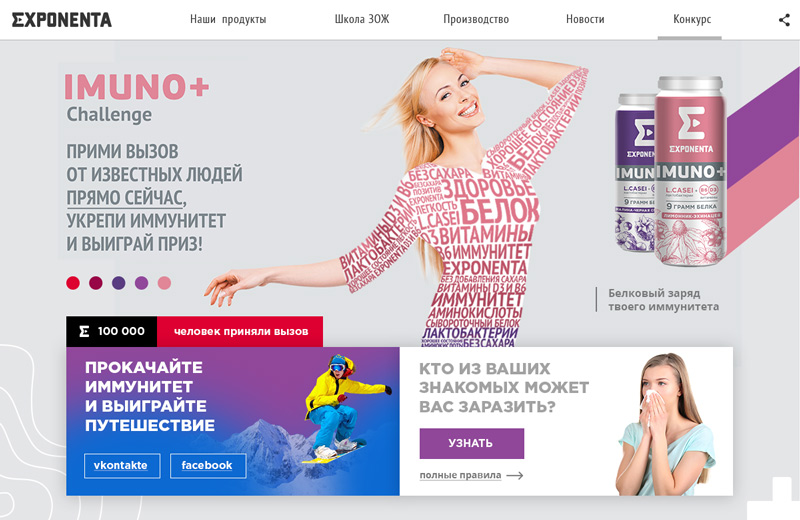
Task: Click the arrow next to полные правила
Action: (x=515, y=476)
